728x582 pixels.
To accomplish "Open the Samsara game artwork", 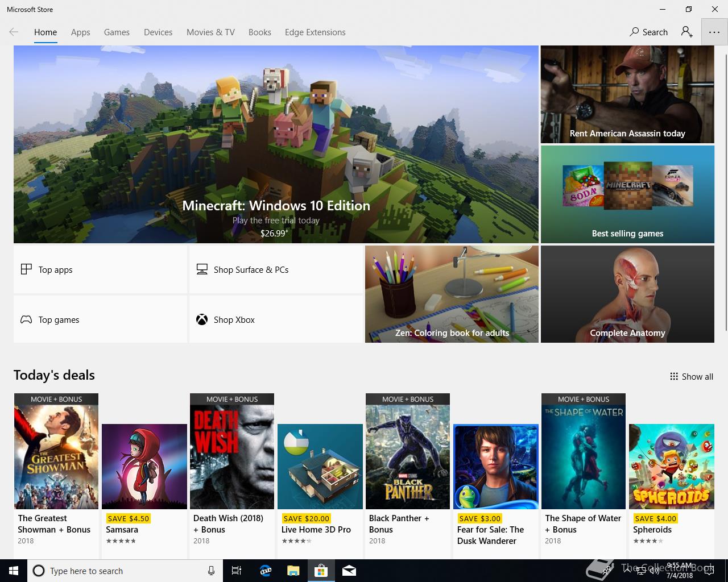I will 144,467.
